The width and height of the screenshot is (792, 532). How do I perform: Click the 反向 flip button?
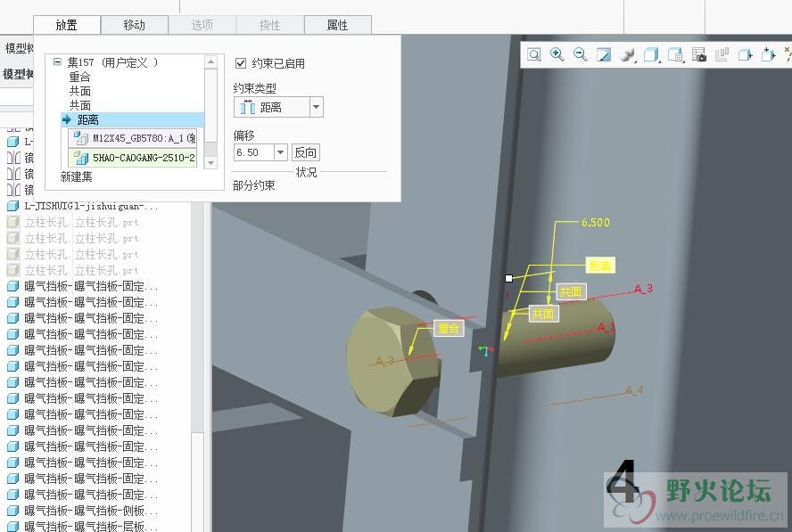click(306, 152)
